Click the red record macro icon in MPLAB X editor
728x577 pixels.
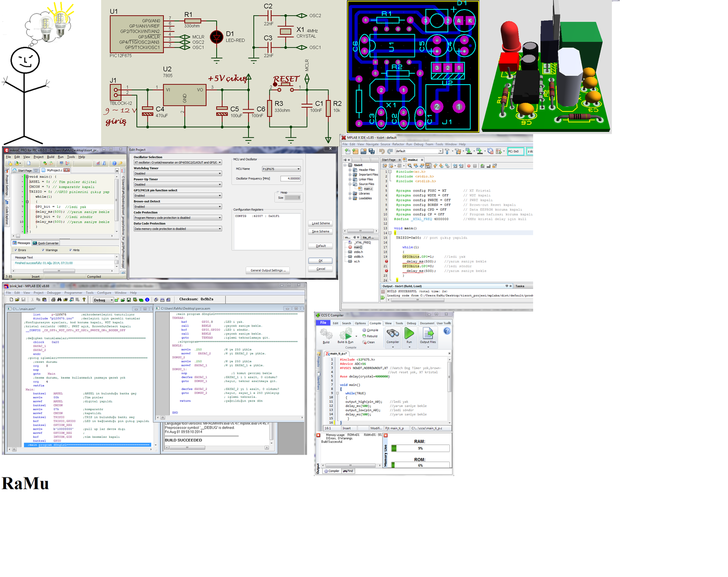coord(469,166)
